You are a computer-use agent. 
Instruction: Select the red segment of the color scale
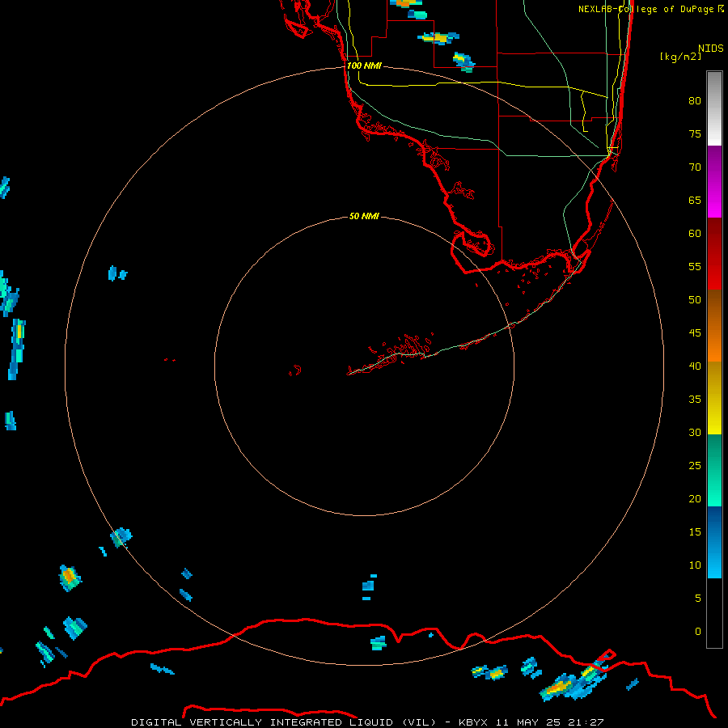click(714, 254)
